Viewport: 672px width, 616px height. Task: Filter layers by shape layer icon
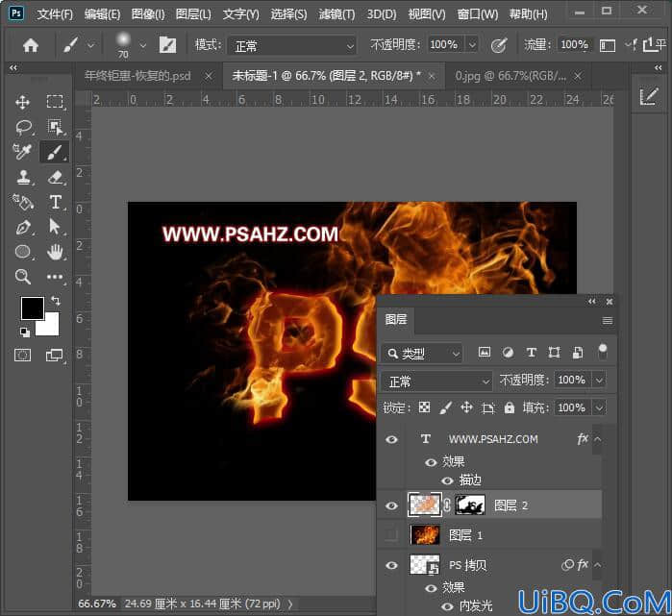point(554,353)
